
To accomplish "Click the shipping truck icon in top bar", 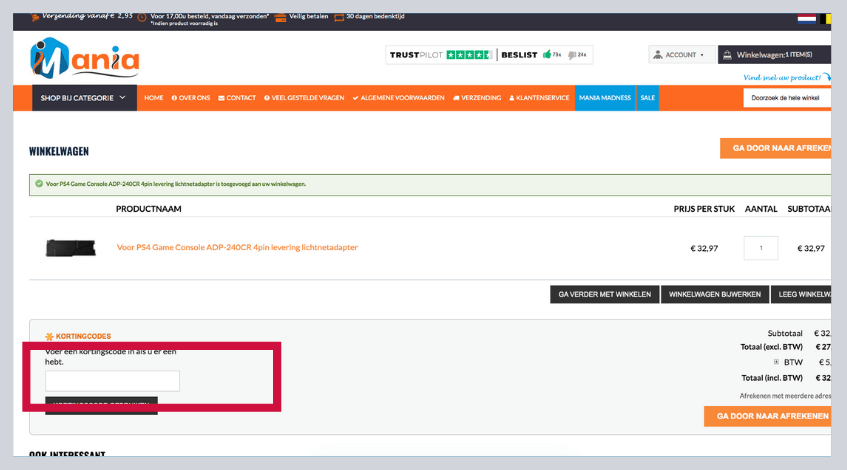I will coord(35,17).
